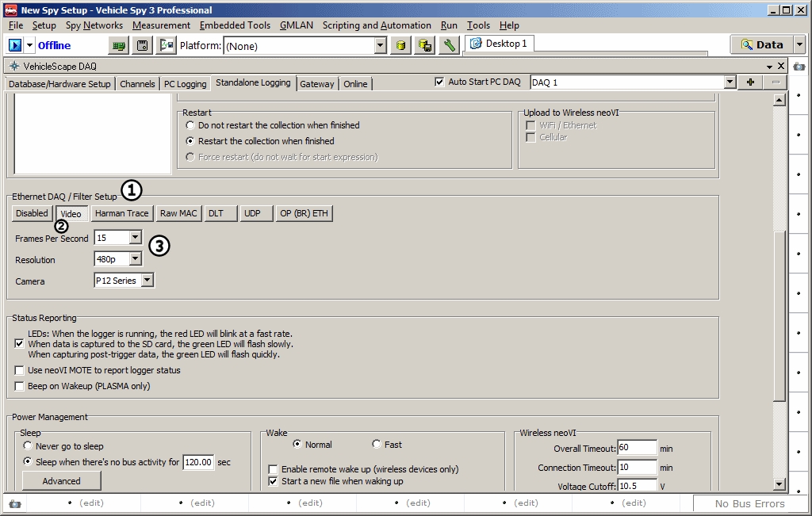This screenshot has width=812, height=516.
Task: Select 'Do not restart the collection' radio option
Action: point(190,125)
